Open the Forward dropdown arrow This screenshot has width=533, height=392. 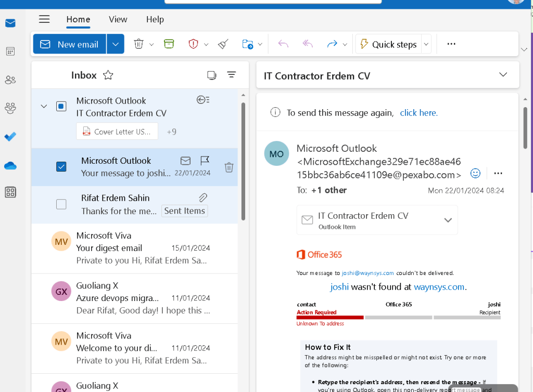click(345, 45)
